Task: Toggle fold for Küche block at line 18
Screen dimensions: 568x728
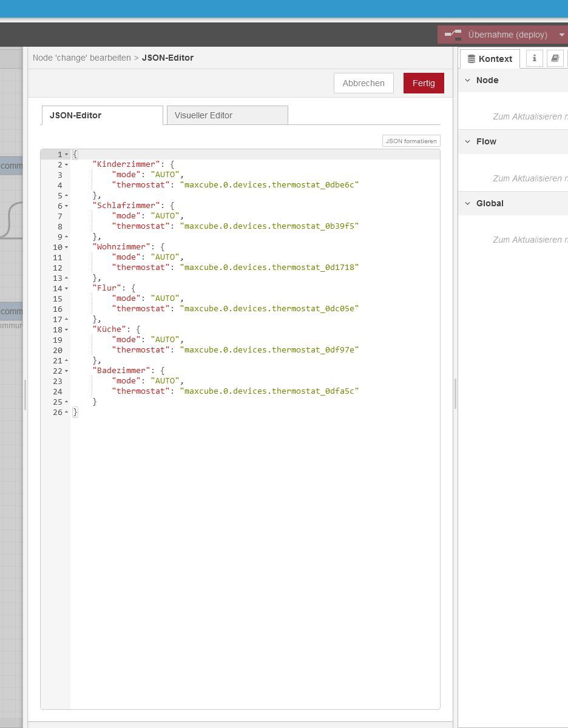Action: (67, 330)
